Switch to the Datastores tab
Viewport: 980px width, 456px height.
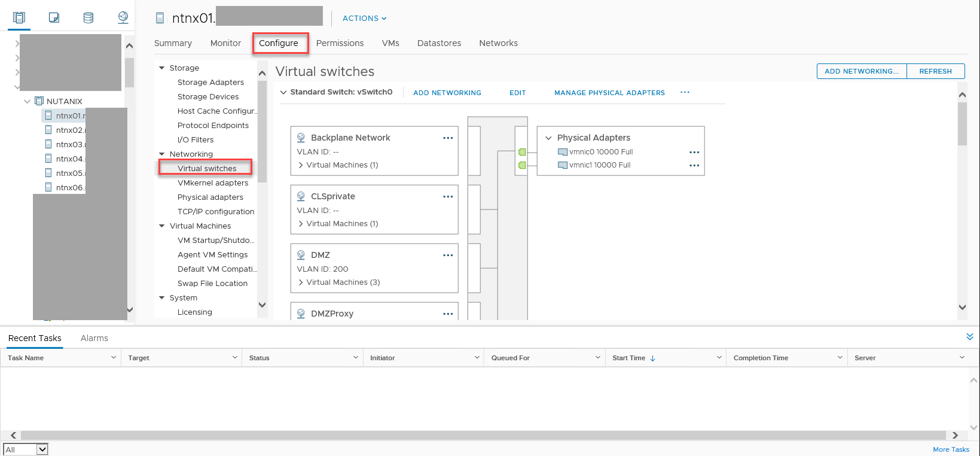[439, 43]
